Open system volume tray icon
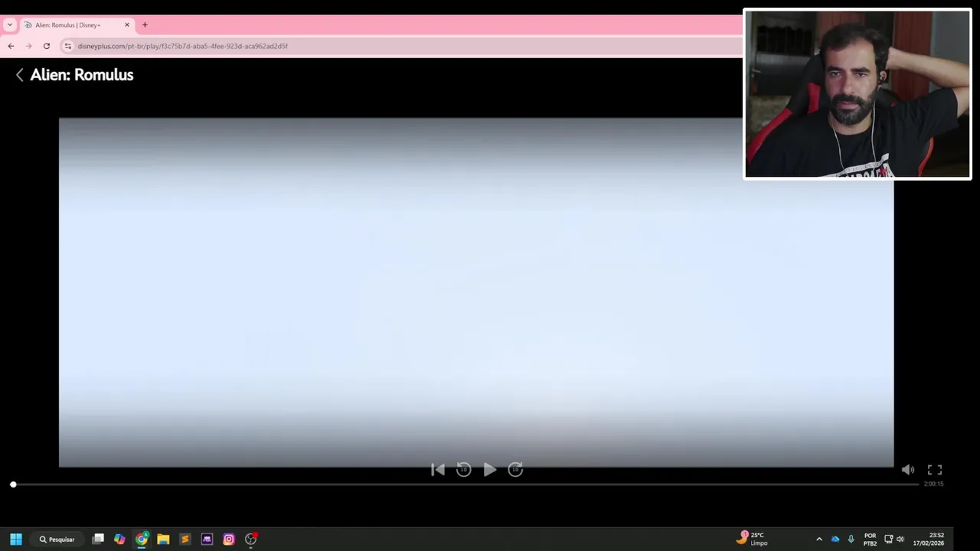980x551 pixels. tap(900, 539)
